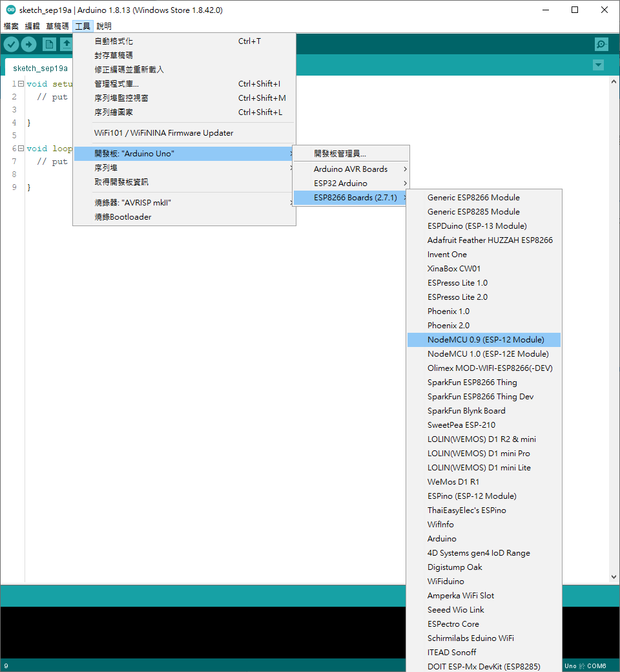Select Phoenix 1.0 board
This screenshot has height=672, width=620.
(484, 311)
